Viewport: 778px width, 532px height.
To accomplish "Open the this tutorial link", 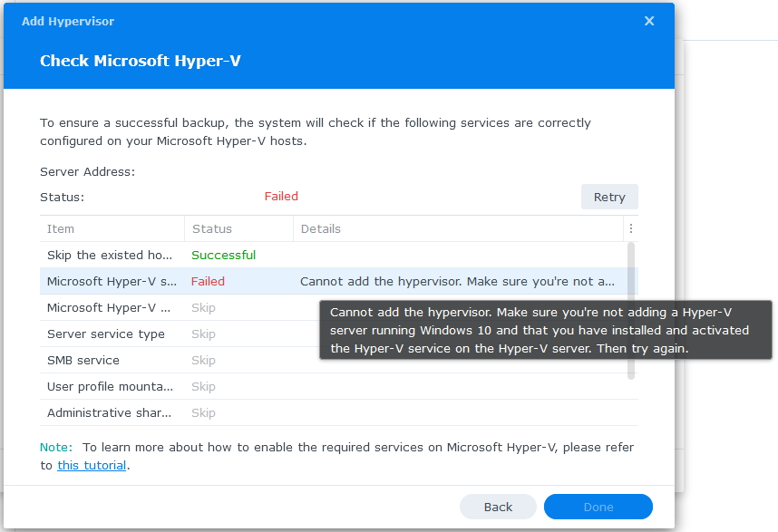I will [x=92, y=466].
